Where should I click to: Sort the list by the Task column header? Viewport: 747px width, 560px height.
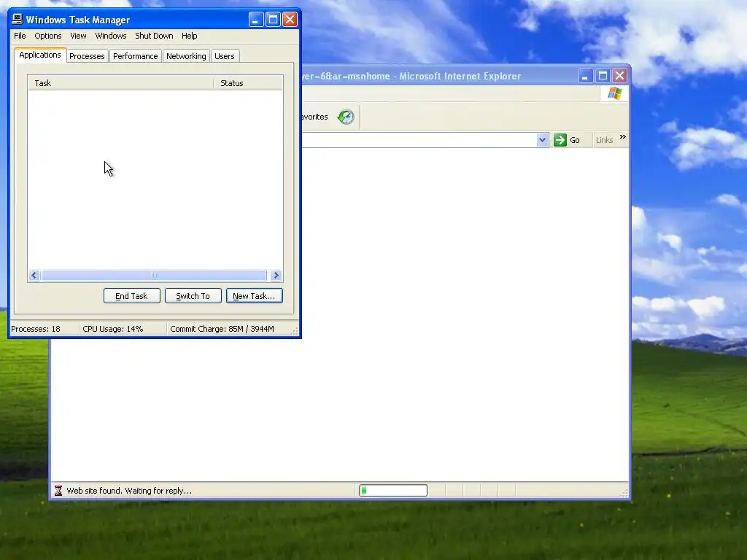120,83
